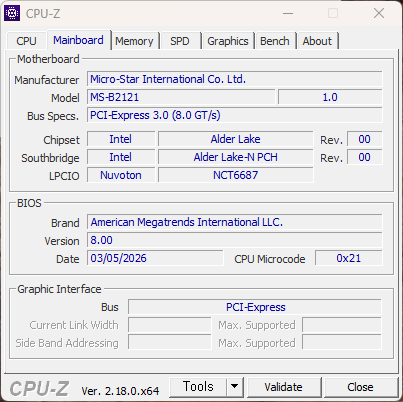Click Graphic Interface Bus PCI-Express field
This screenshot has width=403, height=402.
coord(255,307)
